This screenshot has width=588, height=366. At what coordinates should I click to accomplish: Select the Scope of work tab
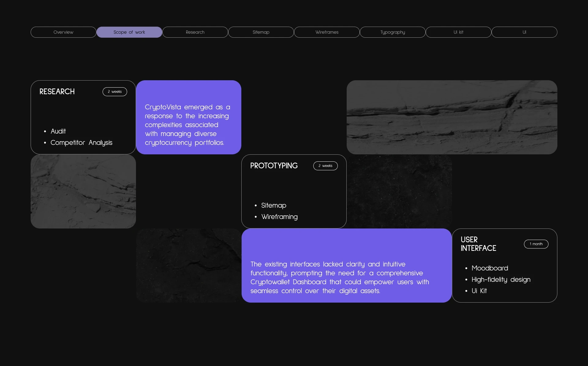[x=129, y=32]
